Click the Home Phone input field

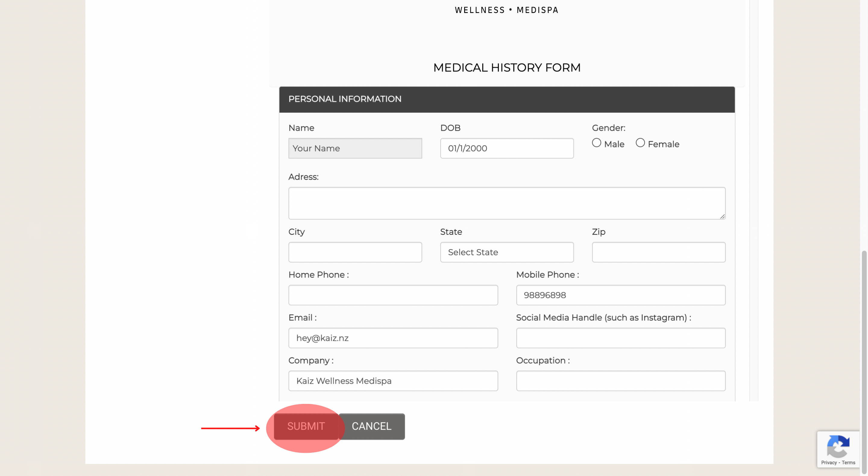[393, 295]
